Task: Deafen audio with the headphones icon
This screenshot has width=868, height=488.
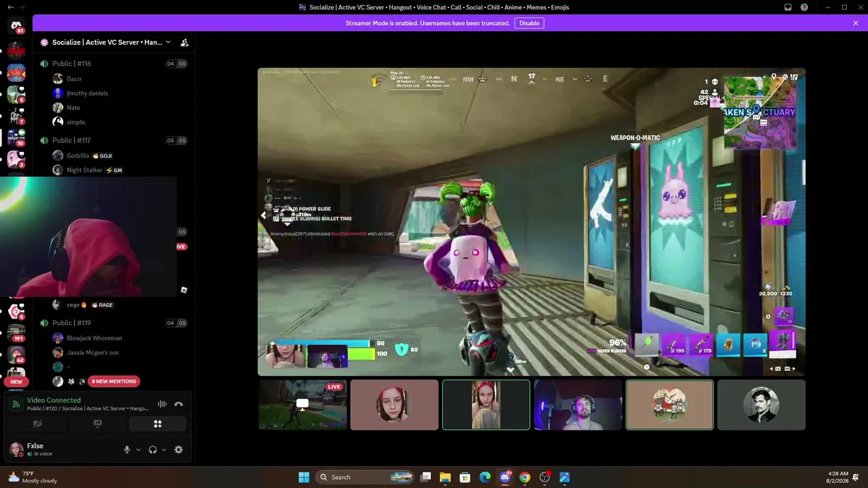Action: click(153, 449)
